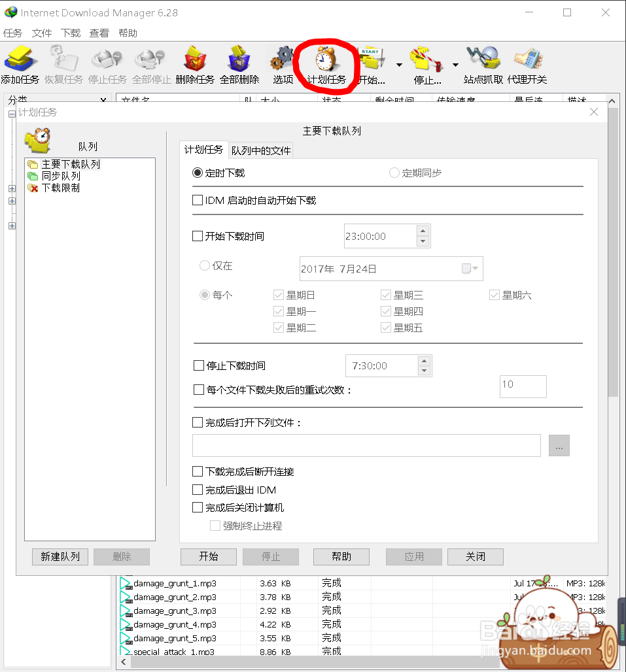
Task: Expand the last category tree node
Action: tap(12, 226)
